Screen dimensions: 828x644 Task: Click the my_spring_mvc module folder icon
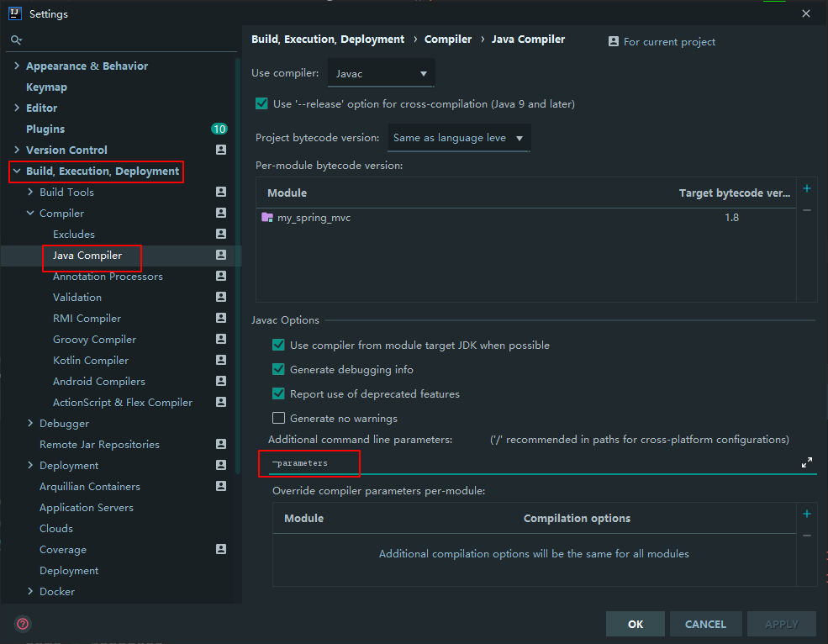(267, 217)
